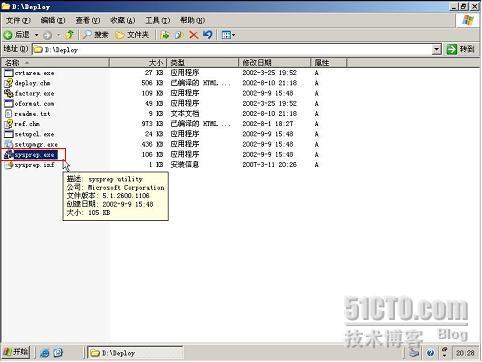Click the green Back arrow button

pos(8,35)
